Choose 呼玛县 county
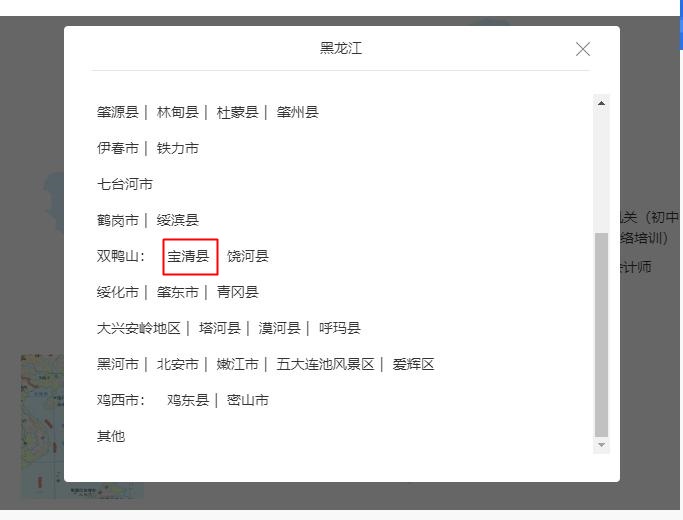The image size is (683, 520). point(339,328)
